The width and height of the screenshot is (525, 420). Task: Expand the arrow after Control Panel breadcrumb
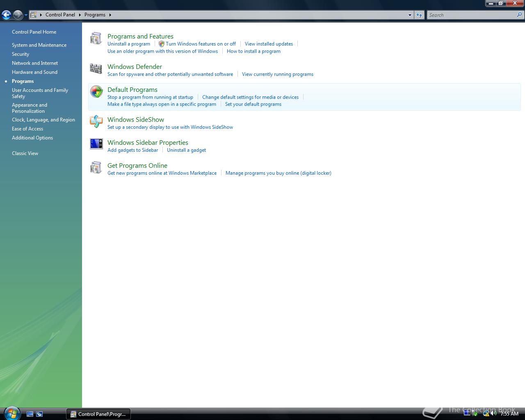80,15
